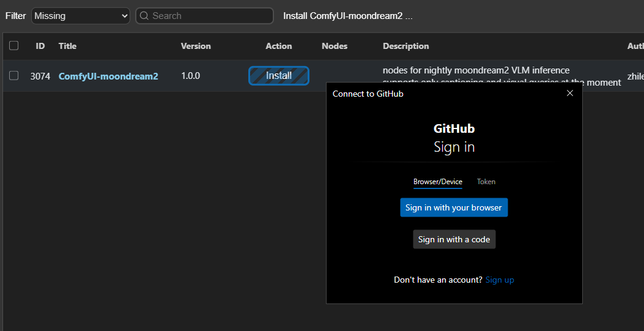Open the Sign up link
644x331 pixels.
500,280
